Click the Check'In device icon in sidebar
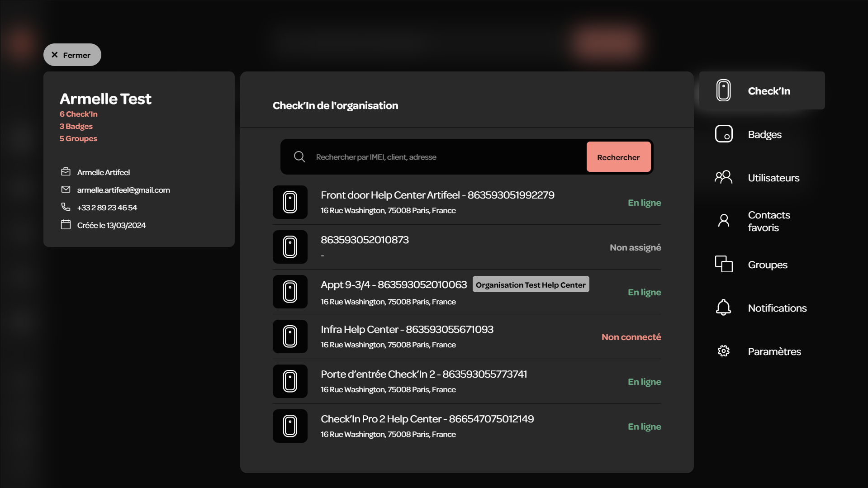 tap(724, 90)
